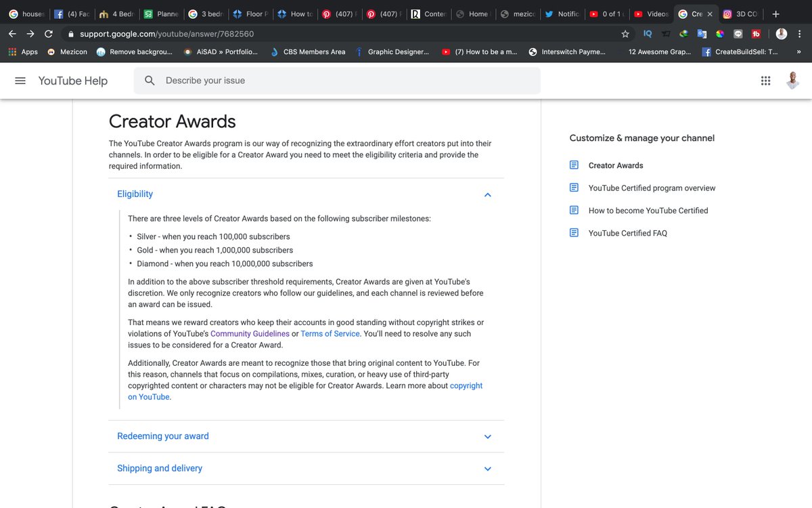
Task: Show more bookmarks overflow chevron
Action: pos(799,51)
